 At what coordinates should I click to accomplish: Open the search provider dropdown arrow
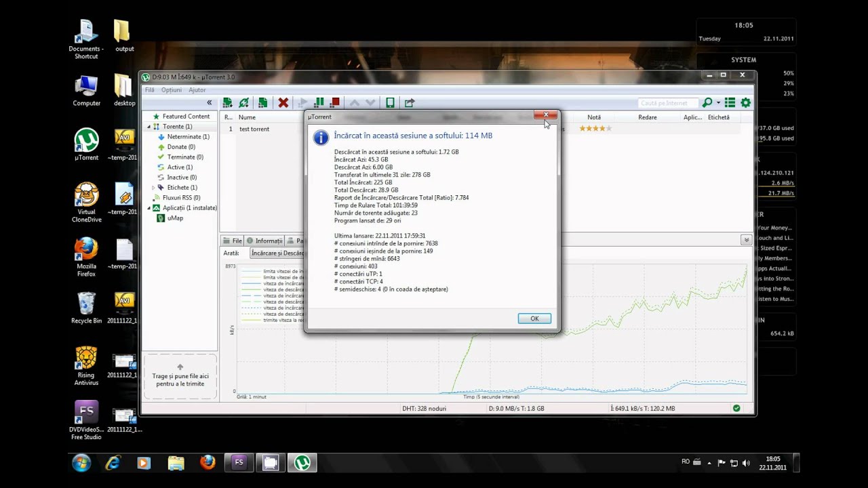[718, 103]
